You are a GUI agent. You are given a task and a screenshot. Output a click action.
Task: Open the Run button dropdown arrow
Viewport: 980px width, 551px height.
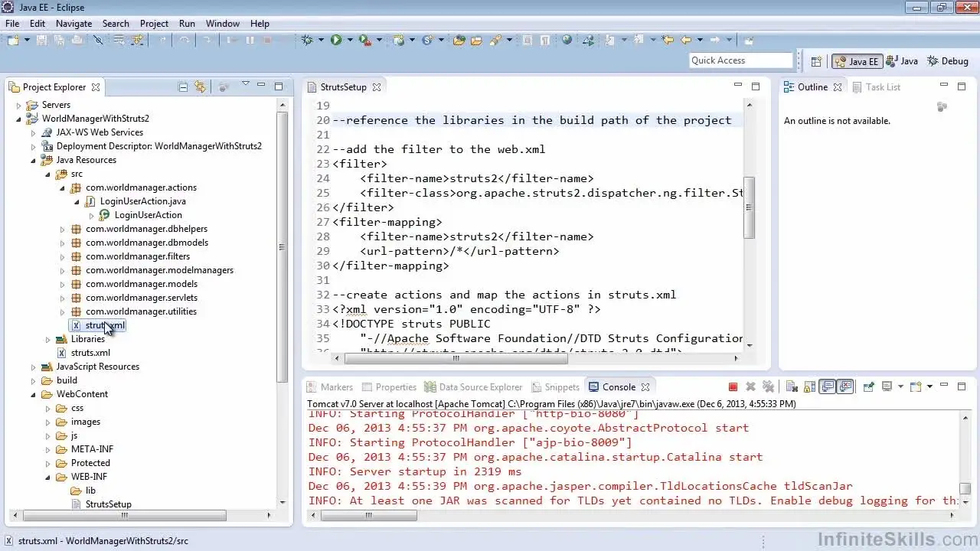(350, 40)
